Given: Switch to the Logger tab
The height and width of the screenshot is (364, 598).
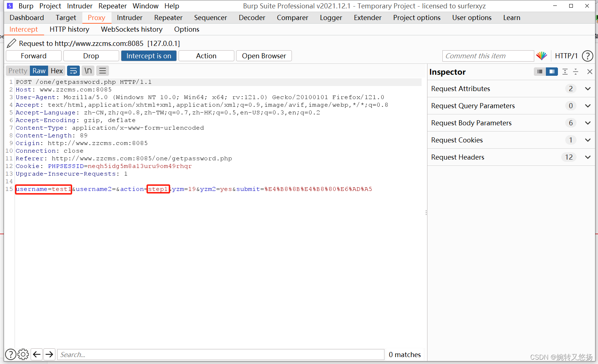Looking at the screenshot, I should click(331, 17).
